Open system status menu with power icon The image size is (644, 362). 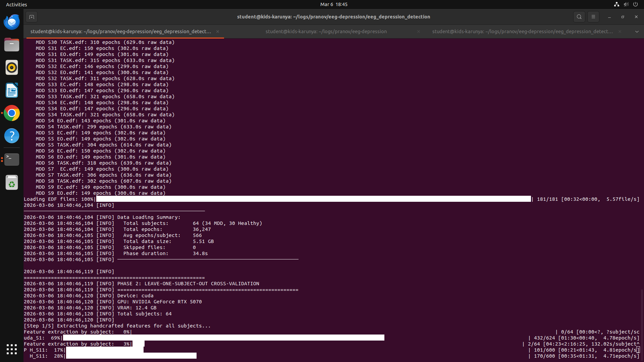(x=635, y=4)
